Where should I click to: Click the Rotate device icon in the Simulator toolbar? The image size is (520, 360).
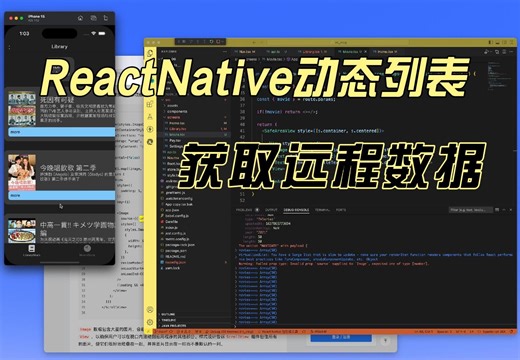(106, 18)
